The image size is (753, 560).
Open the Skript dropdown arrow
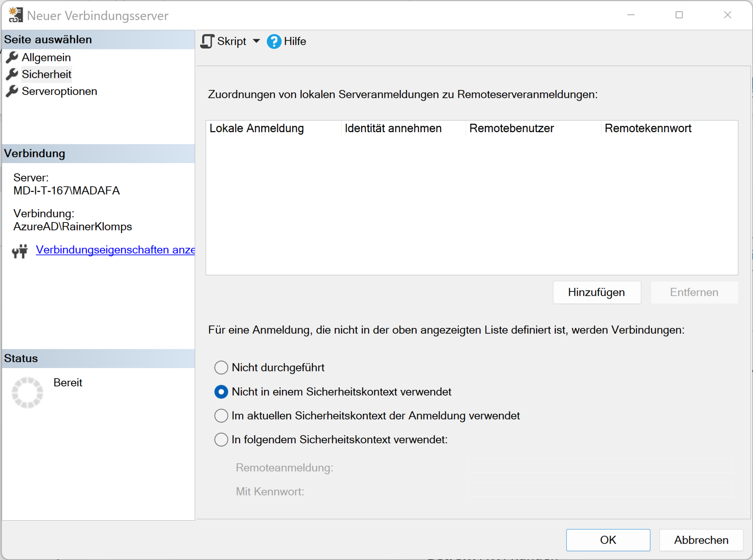click(x=256, y=41)
